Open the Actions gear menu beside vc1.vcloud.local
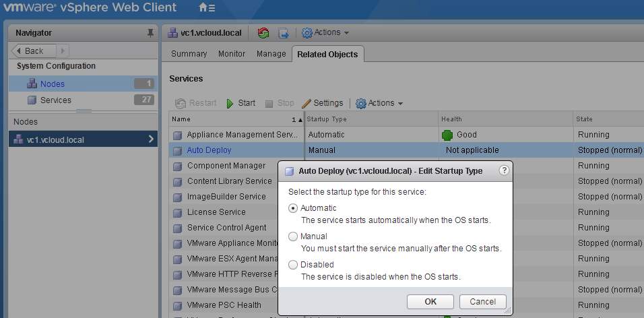 pyautogui.click(x=325, y=32)
